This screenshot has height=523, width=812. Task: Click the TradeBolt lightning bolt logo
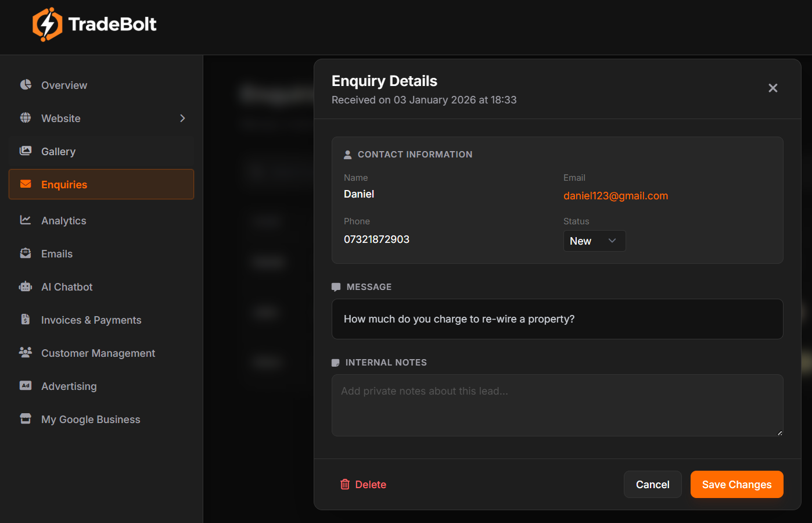[x=48, y=24]
